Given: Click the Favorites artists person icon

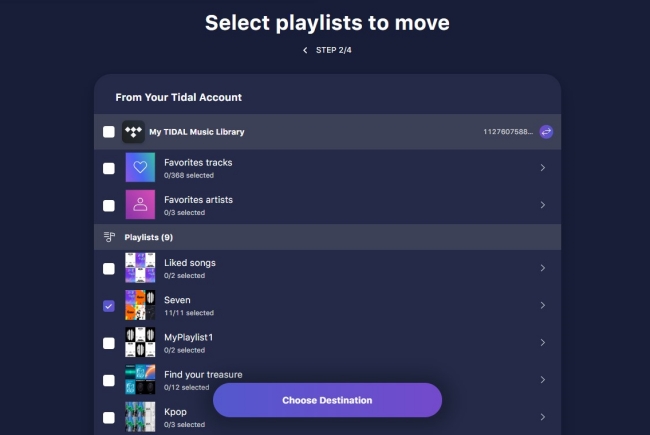Looking at the screenshot, I should coord(140,204).
